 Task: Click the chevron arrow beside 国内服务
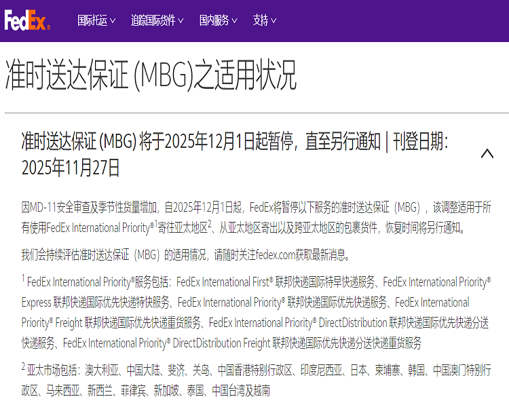(234, 21)
